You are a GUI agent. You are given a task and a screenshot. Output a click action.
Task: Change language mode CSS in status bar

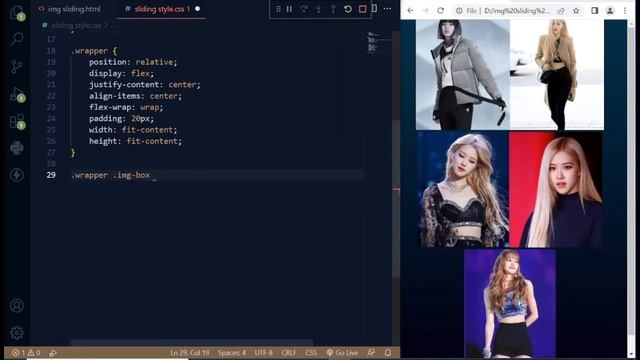tap(311, 353)
